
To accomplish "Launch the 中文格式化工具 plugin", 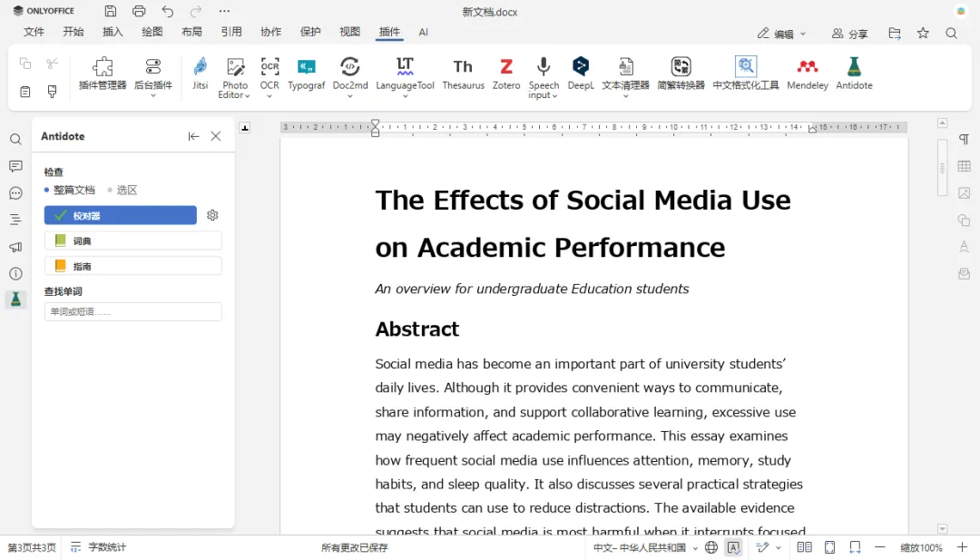I will pos(746,74).
